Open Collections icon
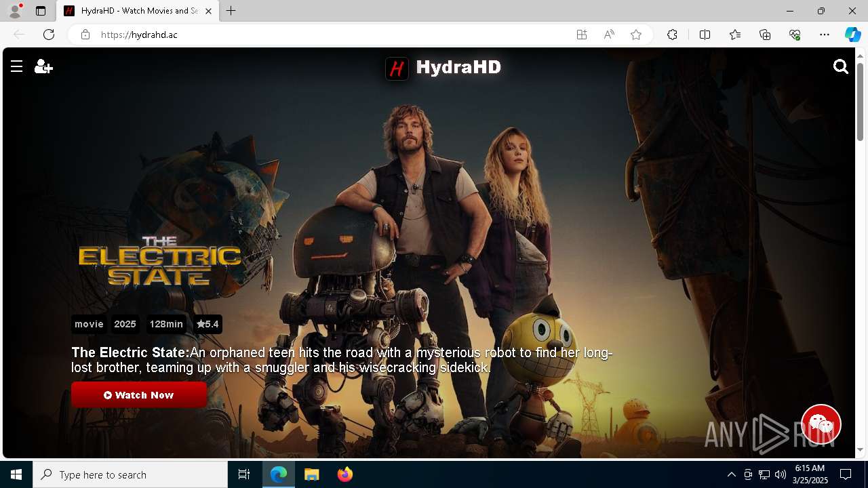868x488 pixels. pos(765,35)
